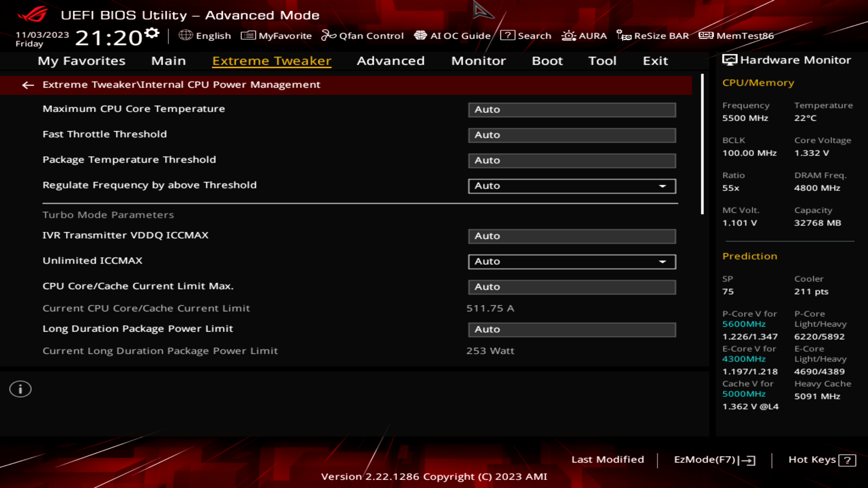Viewport: 868px width, 488px height.
Task: Open Qfan Control
Action: tap(363, 36)
